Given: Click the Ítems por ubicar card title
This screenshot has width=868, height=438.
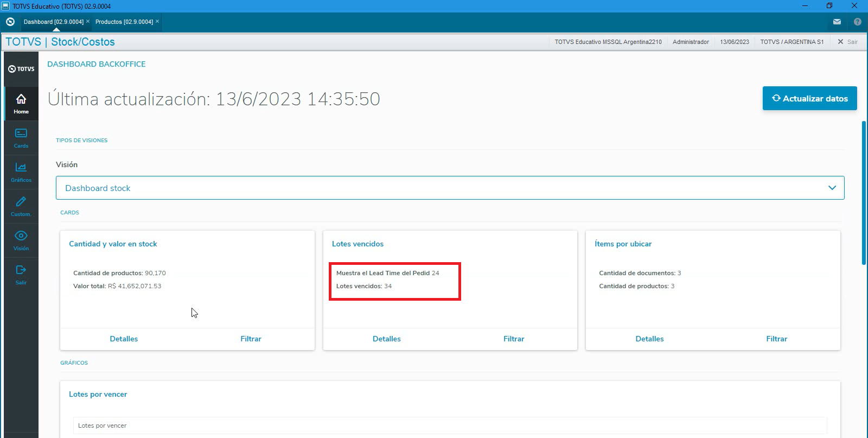Looking at the screenshot, I should point(623,244).
